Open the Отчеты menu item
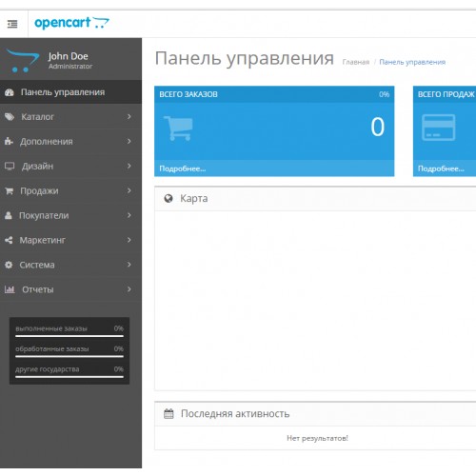Screen dimensions: 476x476 pyautogui.click(x=70, y=289)
